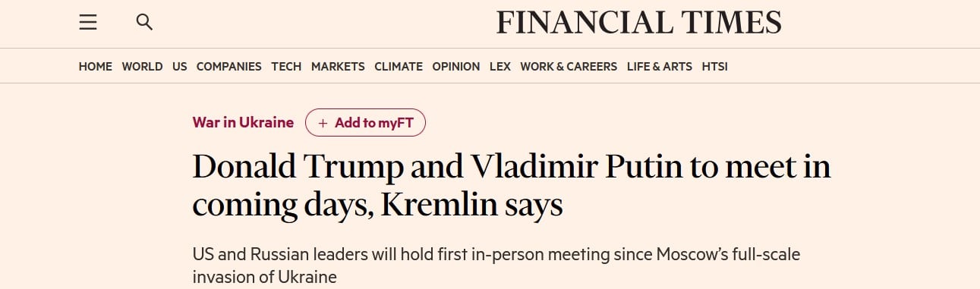Select the US navigation item
The width and height of the screenshot is (980, 289).
click(x=179, y=67)
